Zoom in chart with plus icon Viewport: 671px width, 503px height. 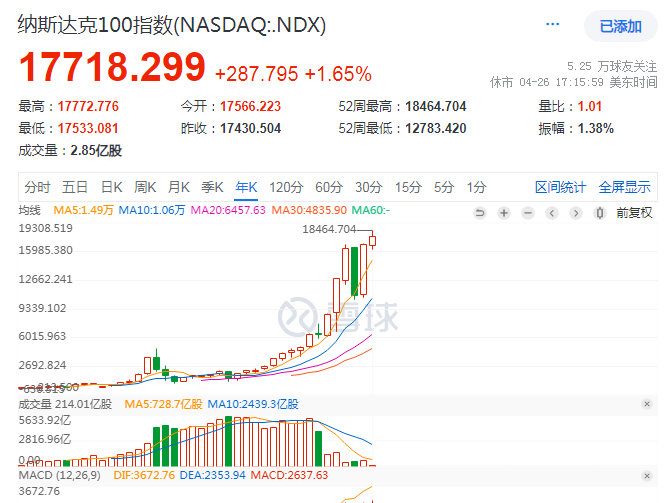pos(504,213)
